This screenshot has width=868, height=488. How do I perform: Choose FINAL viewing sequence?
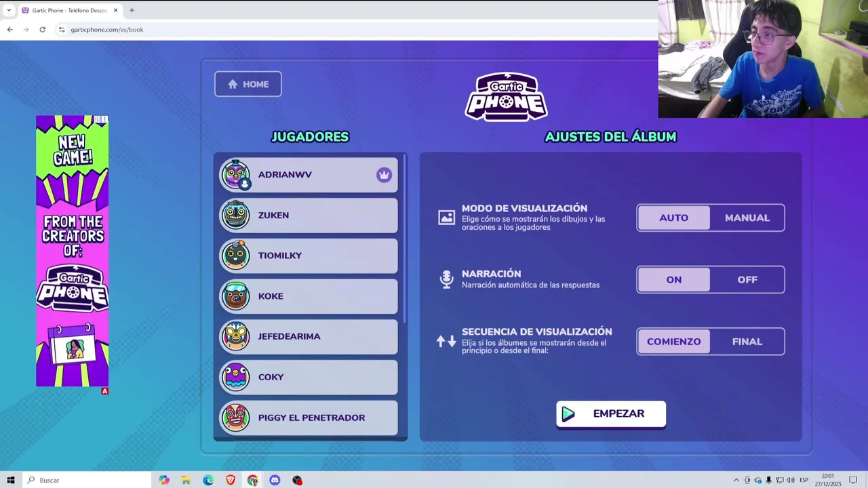(747, 342)
